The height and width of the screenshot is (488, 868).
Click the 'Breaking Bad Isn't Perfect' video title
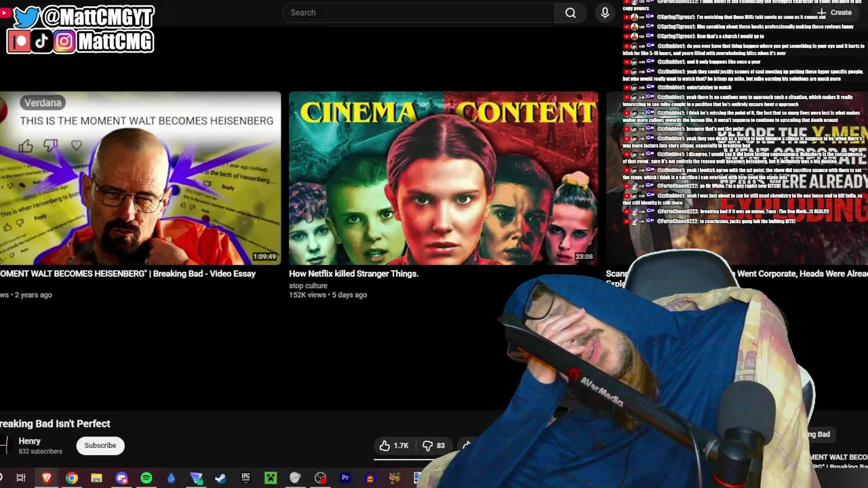tap(55, 424)
